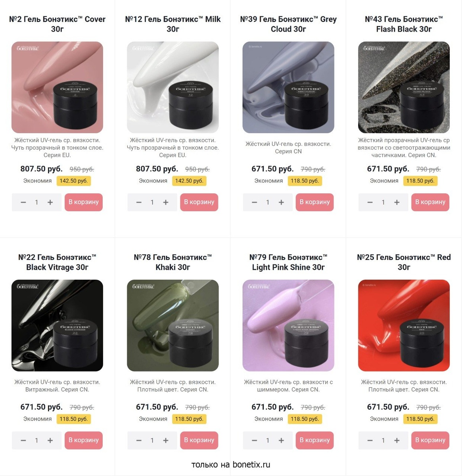The image size is (462, 476).
Task: Add №78 Khaki gel to cart
Action: click(x=199, y=440)
